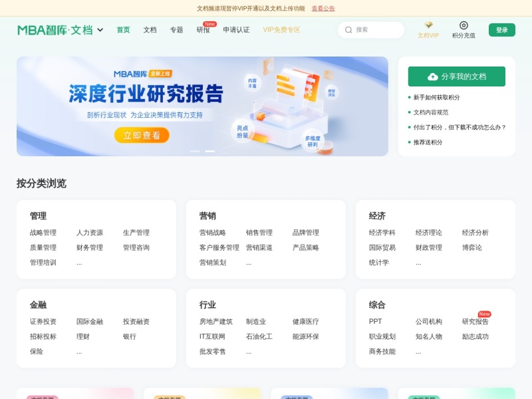The width and height of the screenshot is (532, 399).
Task: Click the MBA智库·文档 logo
Action: coord(55,30)
